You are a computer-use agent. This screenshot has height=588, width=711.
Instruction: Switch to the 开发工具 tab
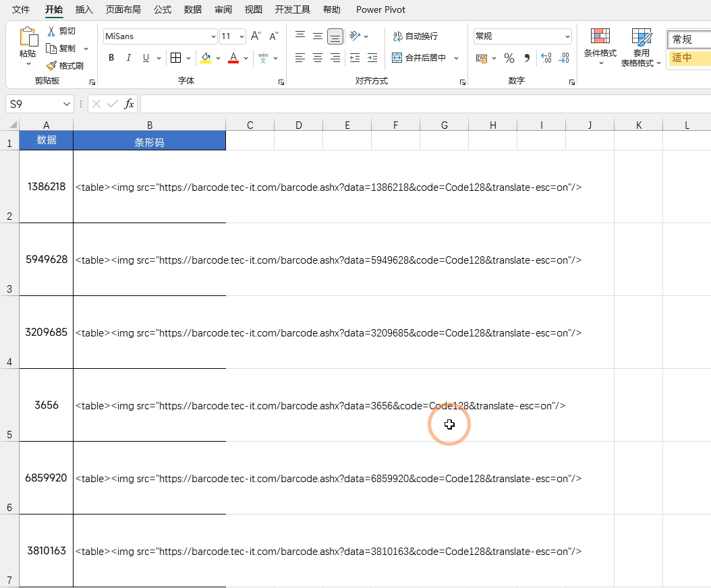click(x=293, y=9)
